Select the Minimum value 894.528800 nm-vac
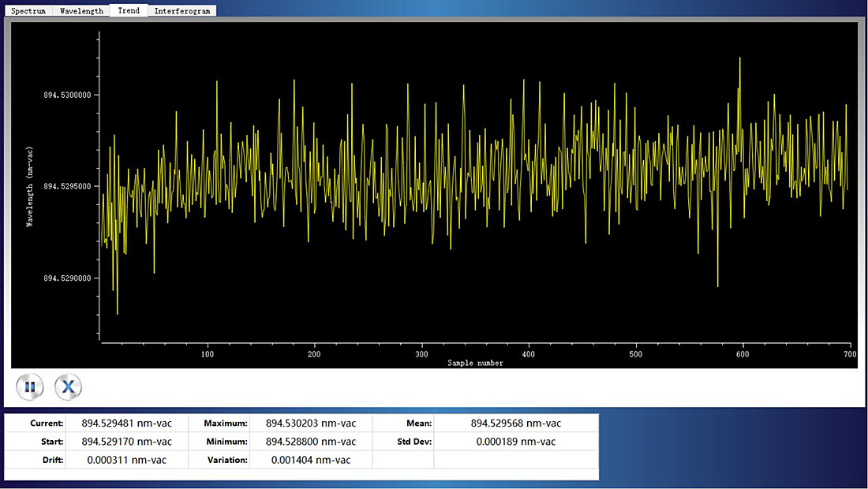Image resolution: width=868 pixels, height=489 pixels. click(x=311, y=442)
